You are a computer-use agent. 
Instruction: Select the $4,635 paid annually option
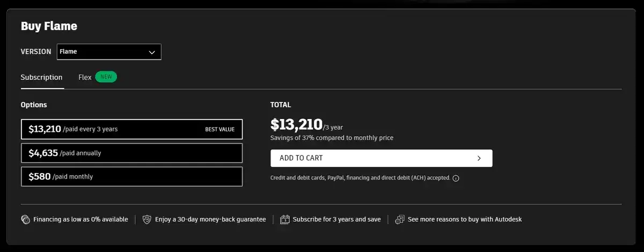pyautogui.click(x=131, y=153)
